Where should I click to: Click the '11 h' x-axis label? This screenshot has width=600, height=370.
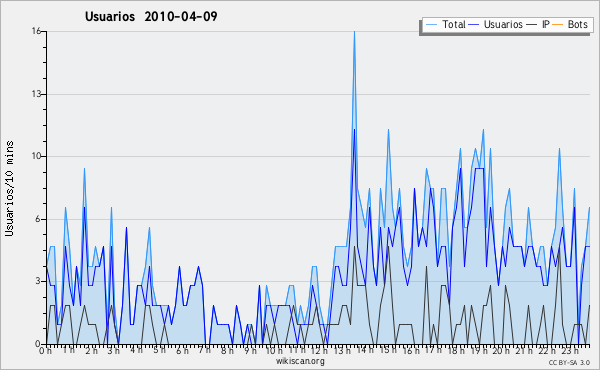297,350
